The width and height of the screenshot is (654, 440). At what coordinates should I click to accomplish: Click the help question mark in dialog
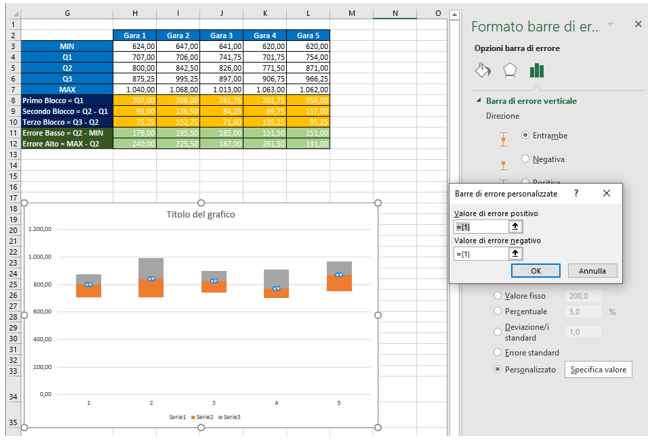pyautogui.click(x=576, y=193)
